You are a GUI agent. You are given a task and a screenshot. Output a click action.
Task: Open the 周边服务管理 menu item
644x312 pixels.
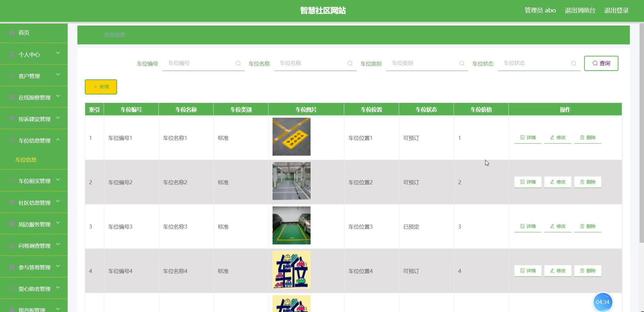tap(34, 224)
